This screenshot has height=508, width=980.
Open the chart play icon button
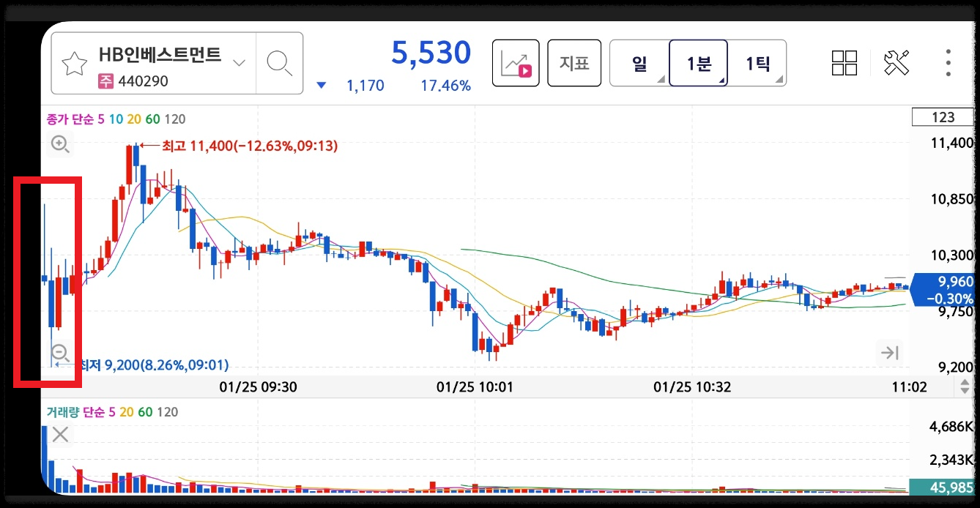516,64
